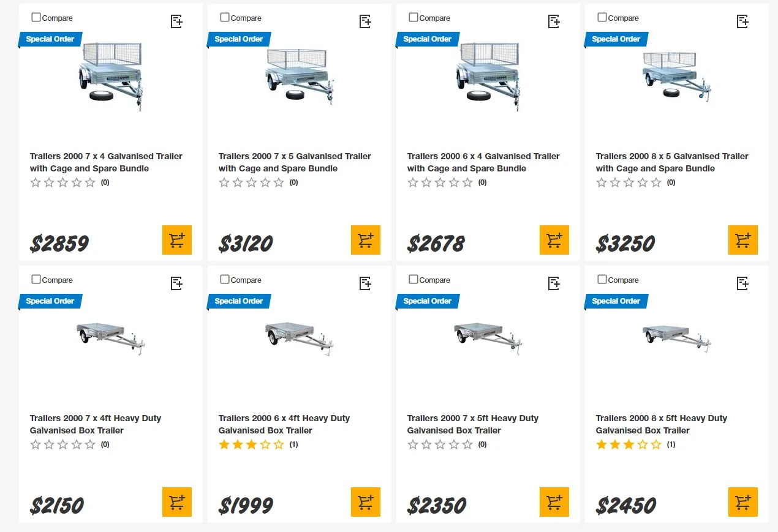Add the 7 x 5 Galvanised Trailer bundle to cart
This screenshot has height=532, width=778.
pos(366,240)
